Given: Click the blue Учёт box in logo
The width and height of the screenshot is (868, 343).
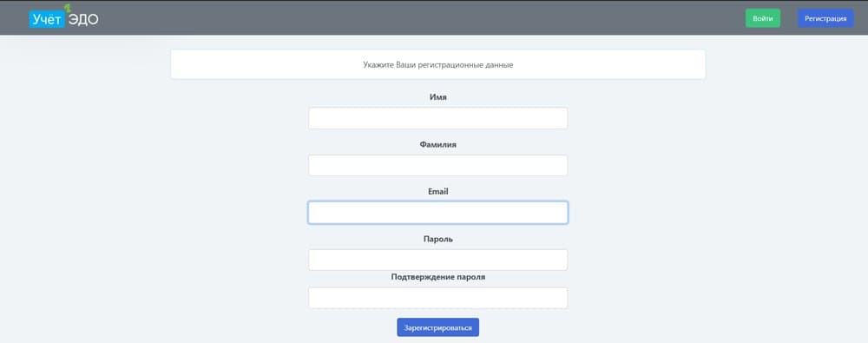Looking at the screenshot, I should (x=47, y=19).
